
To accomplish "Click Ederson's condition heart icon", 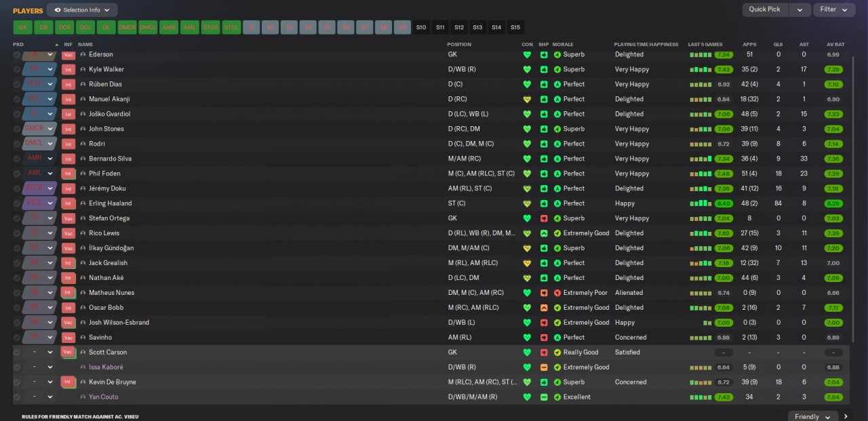I will (x=527, y=54).
